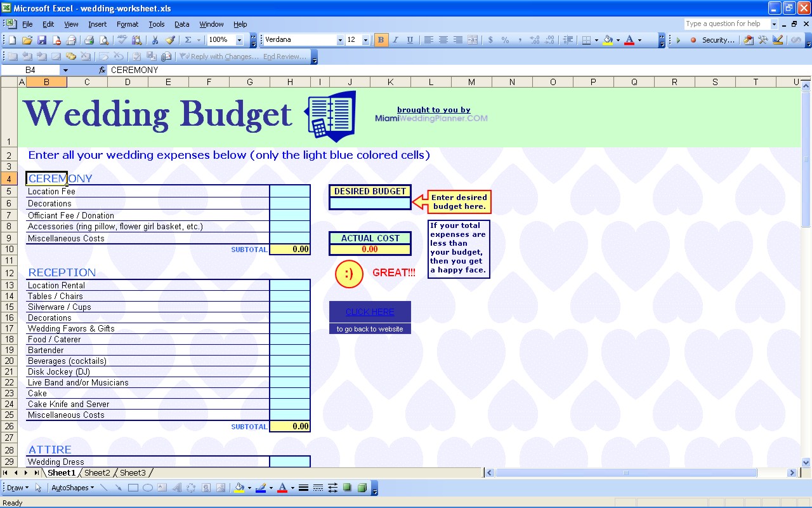Align cell text to the right
Image resolution: width=812 pixels, height=508 pixels.
[458, 40]
